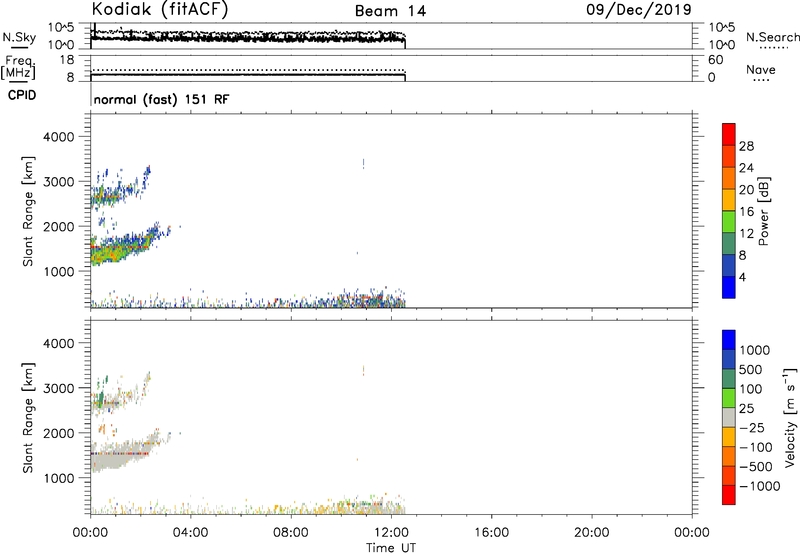800x554 pixels.
Task: Click the '18' value on frequency axis
Action: [67, 60]
